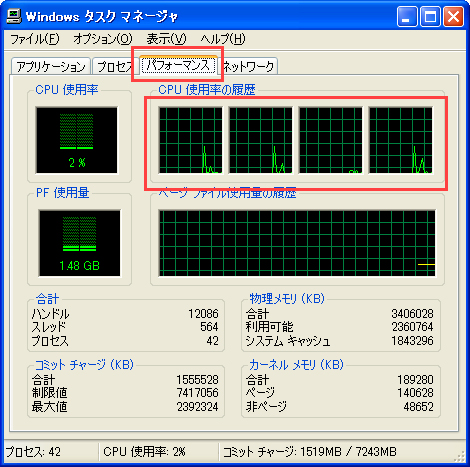The width and height of the screenshot is (470, 467).
Task: Open the ファイル(F) menu
Action: (35, 39)
